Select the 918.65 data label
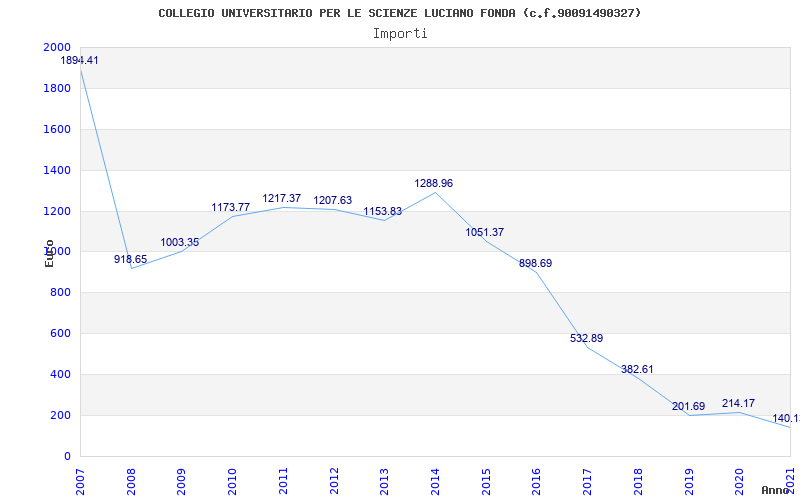800x500 pixels. click(131, 259)
